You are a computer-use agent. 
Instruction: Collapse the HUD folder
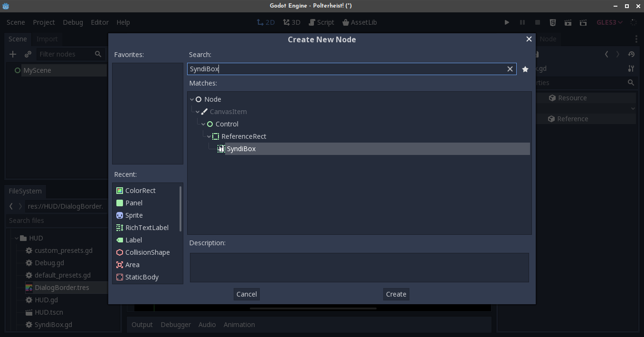(x=16, y=238)
